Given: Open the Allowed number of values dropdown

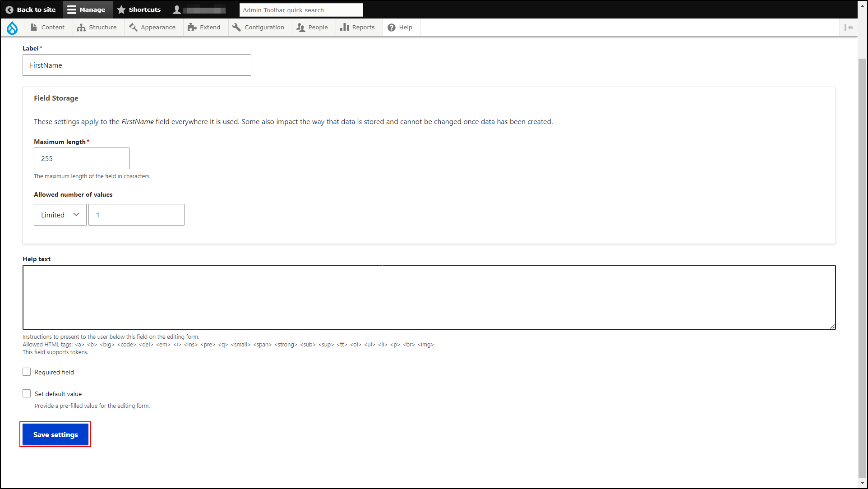Looking at the screenshot, I should (x=60, y=214).
